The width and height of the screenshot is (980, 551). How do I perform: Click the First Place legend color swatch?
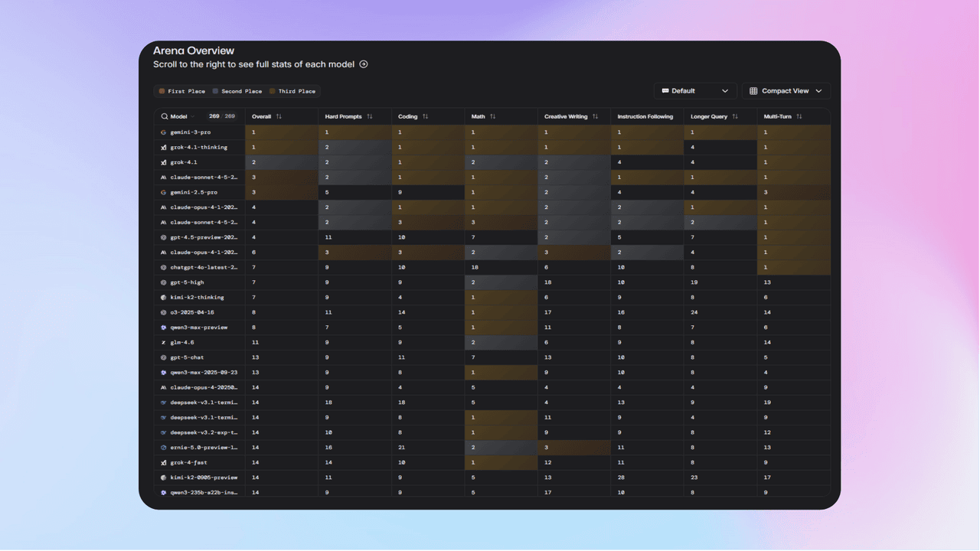(x=162, y=91)
